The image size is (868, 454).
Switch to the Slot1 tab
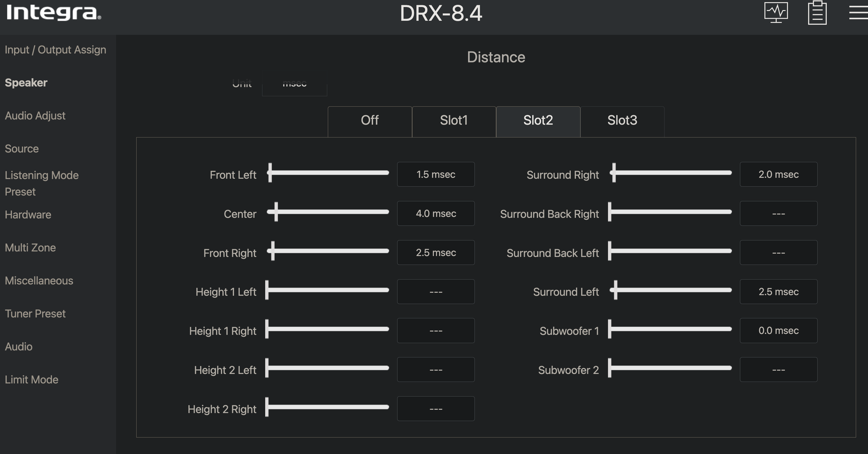[453, 120]
